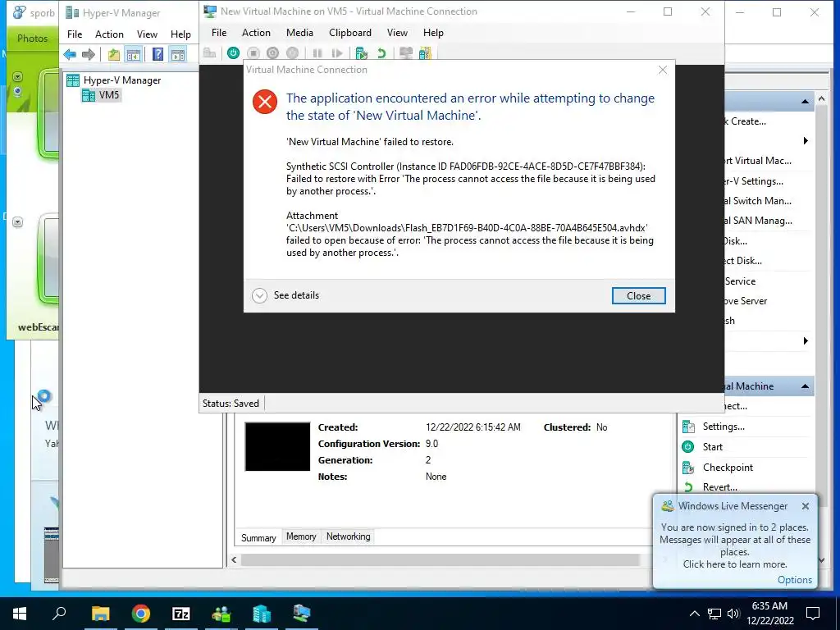This screenshot has width=840, height=630.
Task: Click the Share icon at end of VM toolbar
Action: pyautogui.click(x=426, y=53)
